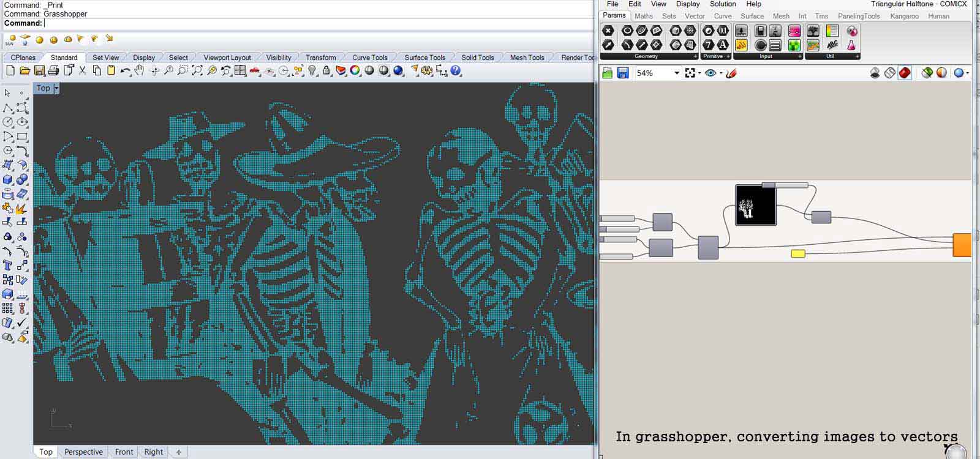Screen dimensions: 980x459
Task: Open the Grasshopper File menu
Action: (612, 4)
